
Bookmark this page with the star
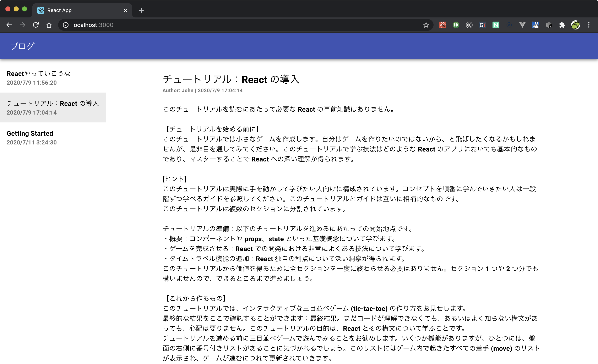pyautogui.click(x=426, y=25)
